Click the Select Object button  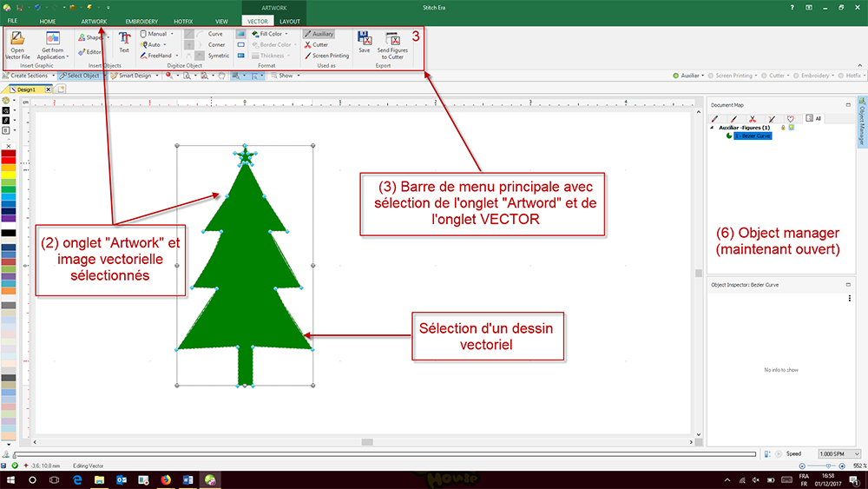pos(80,76)
